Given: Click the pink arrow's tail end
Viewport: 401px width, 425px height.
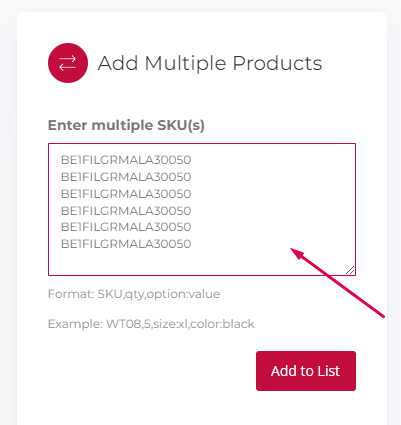Looking at the screenshot, I should pos(382,315).
